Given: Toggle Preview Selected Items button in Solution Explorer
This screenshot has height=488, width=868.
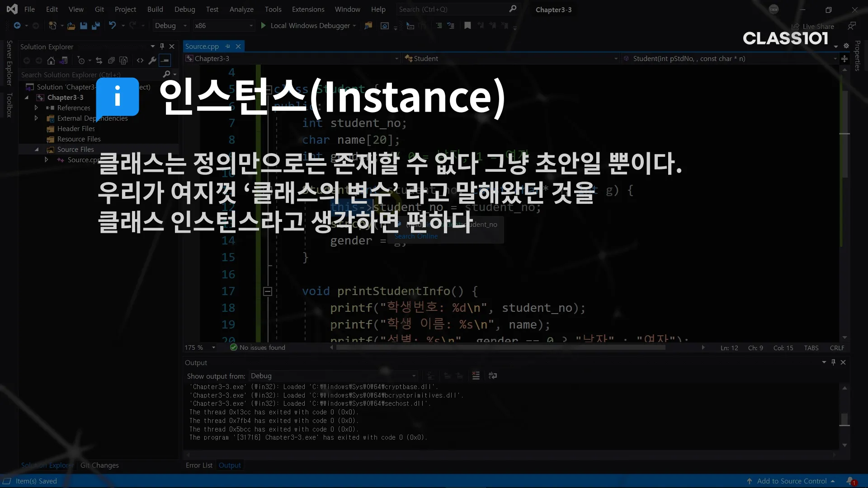Looking at the screenshot, I should point(165,60).
